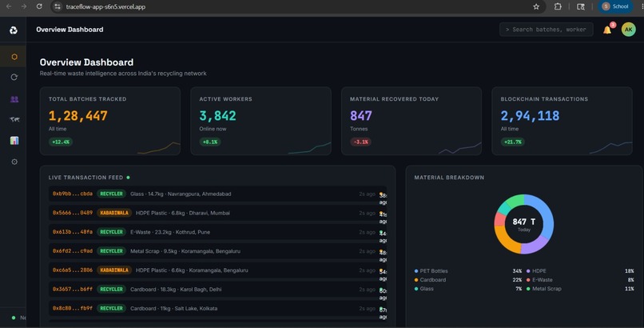Open transaction hash 0x6fd2...c9ad
Viewport: 644px width, 328px height.
click(72, 250)
